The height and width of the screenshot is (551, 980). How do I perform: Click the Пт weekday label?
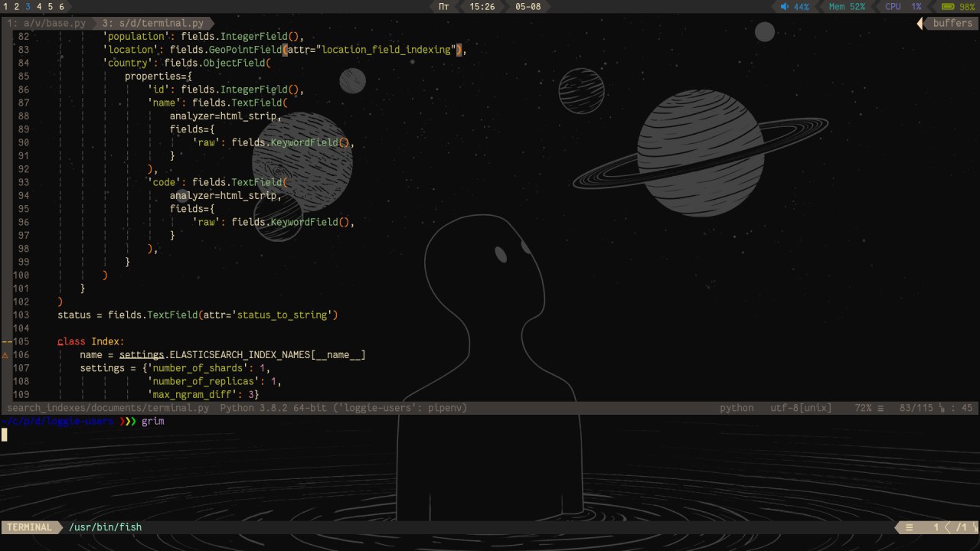point(443,6)
